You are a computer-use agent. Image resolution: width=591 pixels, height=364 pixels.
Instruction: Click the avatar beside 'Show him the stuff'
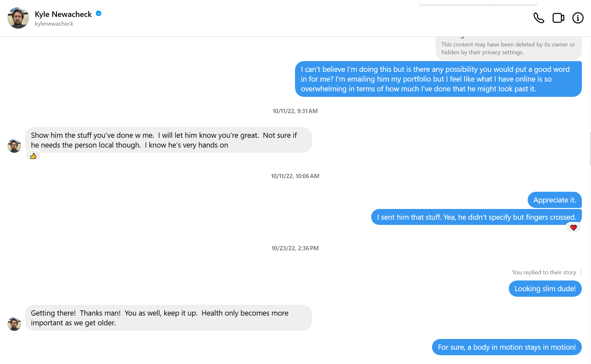pyautogui.click(x=14, y=146)
